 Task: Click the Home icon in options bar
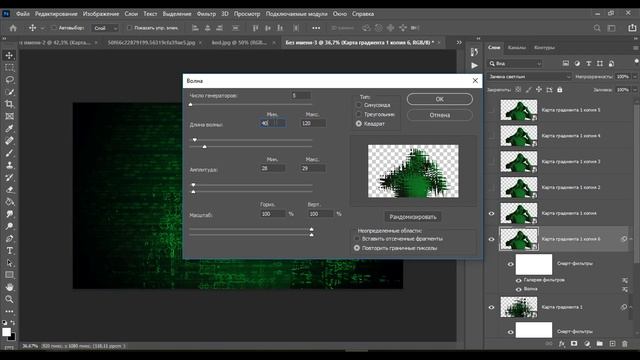[13, 28]
